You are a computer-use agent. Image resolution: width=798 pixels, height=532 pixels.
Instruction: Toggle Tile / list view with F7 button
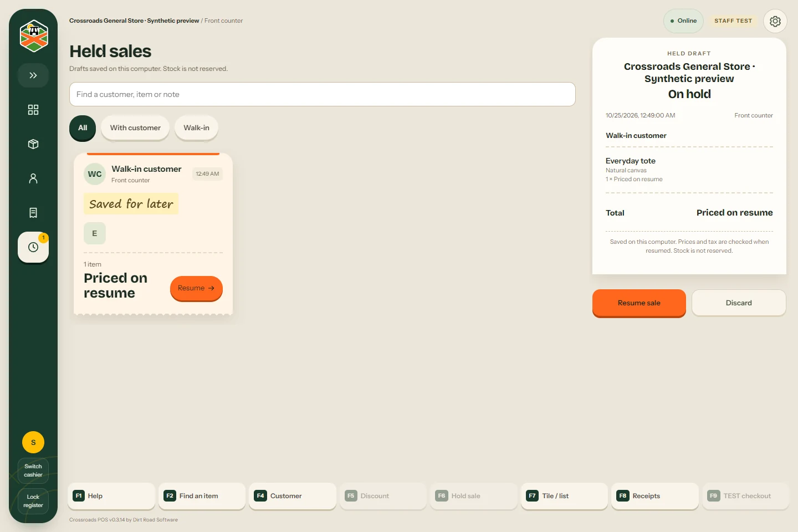(564, 496)
